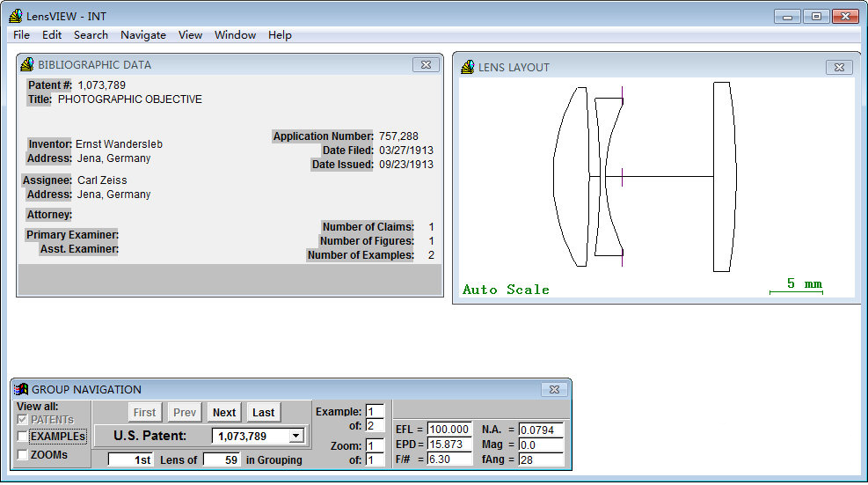Close the Group Navigation panel
The height and width of the screenshot is (485, 868).
[553, 389]
